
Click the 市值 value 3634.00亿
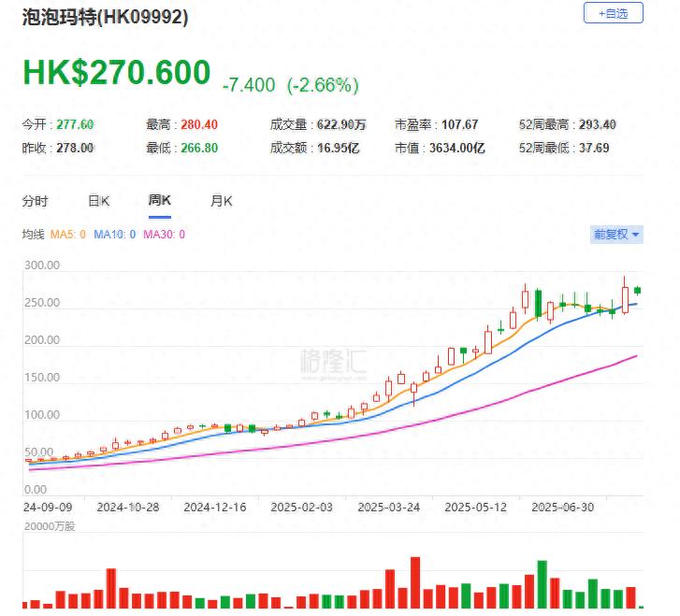point(457,148)
